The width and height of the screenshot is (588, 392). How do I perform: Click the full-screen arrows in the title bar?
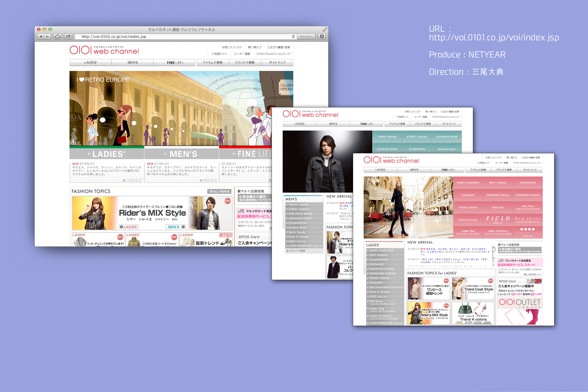325,30
